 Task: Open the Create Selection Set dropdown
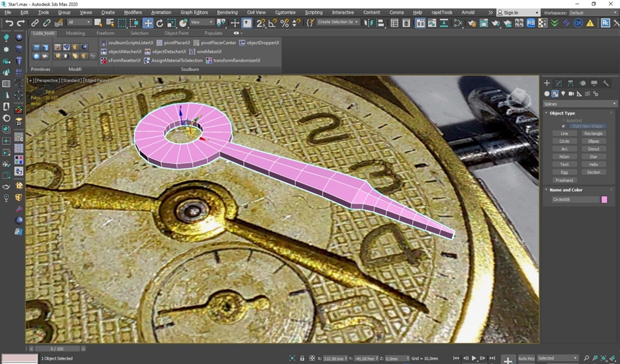click(x=338, y=22)
